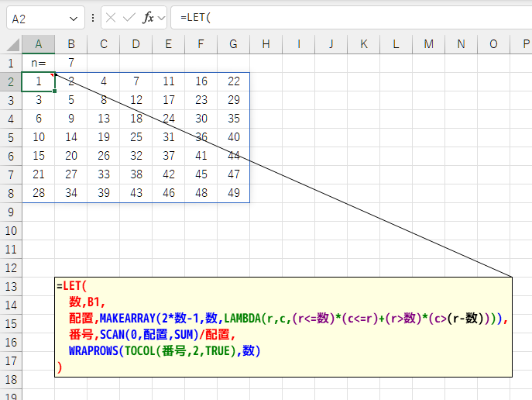532x400 pixels.
Task: Click cell G2 containing 22
Action: click(233, 82)
